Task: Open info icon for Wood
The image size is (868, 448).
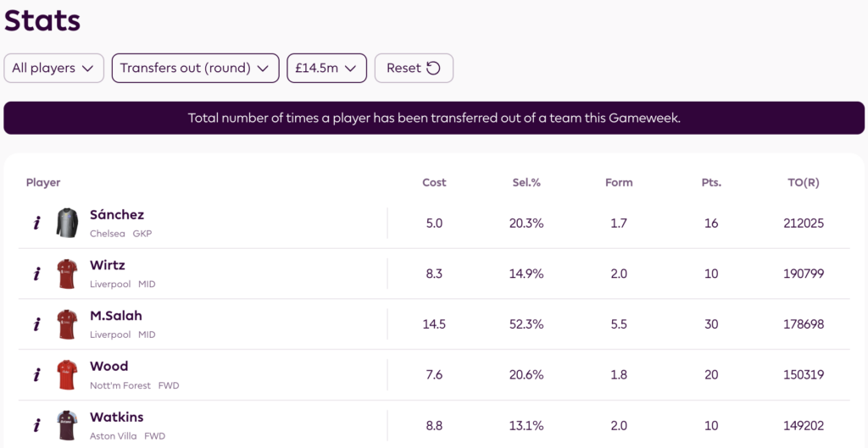Action: click(36, 375)
